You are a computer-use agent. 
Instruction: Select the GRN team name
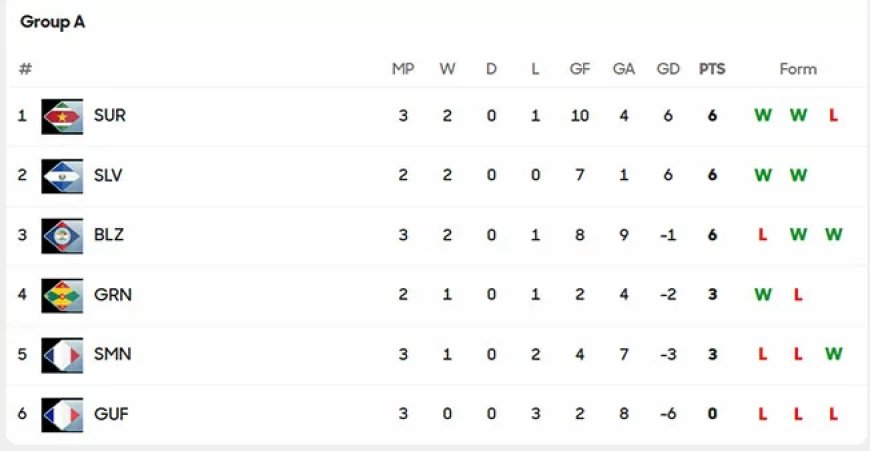point(112,295)
